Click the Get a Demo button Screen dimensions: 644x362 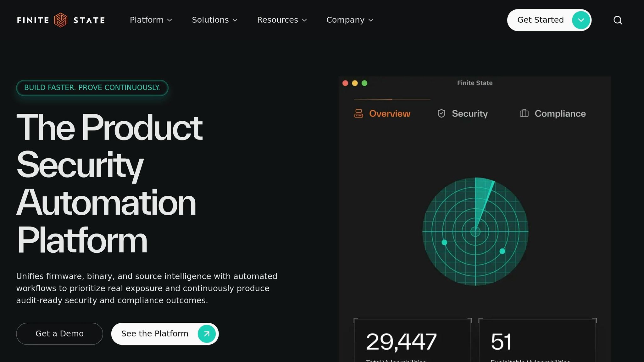pos(59,334)
